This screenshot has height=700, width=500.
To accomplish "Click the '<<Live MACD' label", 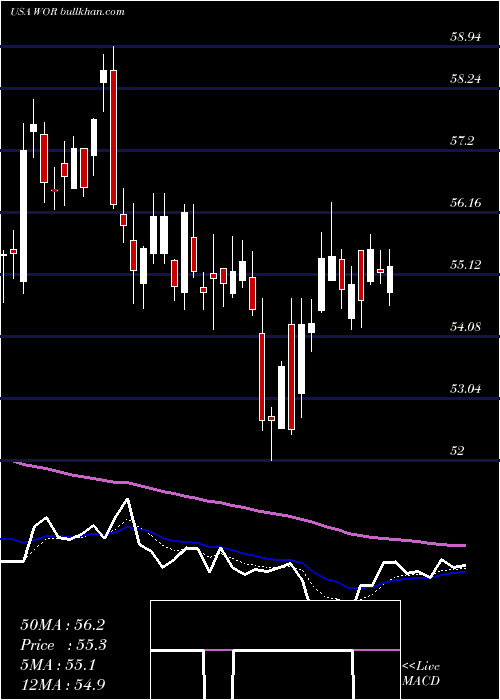I will point(421,673).
